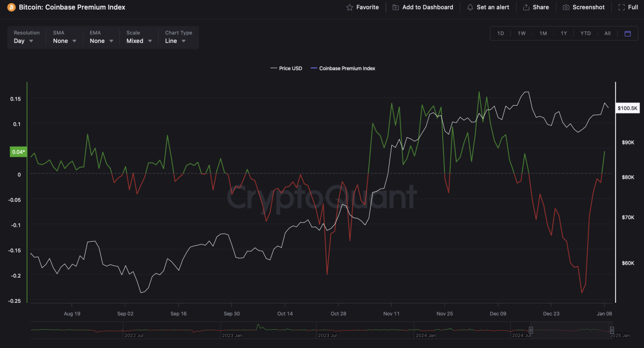Click the $100.5K current price label
Image resolution: width=644 pixels, height=348 pixels.
point(628,108)
